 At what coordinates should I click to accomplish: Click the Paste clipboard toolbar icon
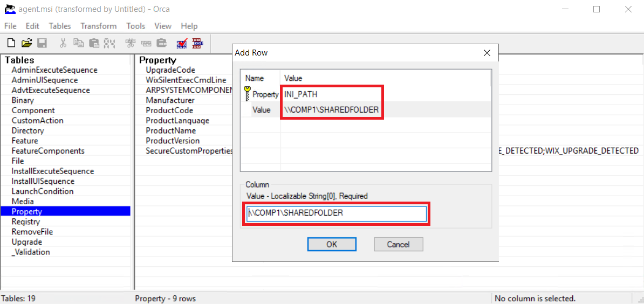94,43
